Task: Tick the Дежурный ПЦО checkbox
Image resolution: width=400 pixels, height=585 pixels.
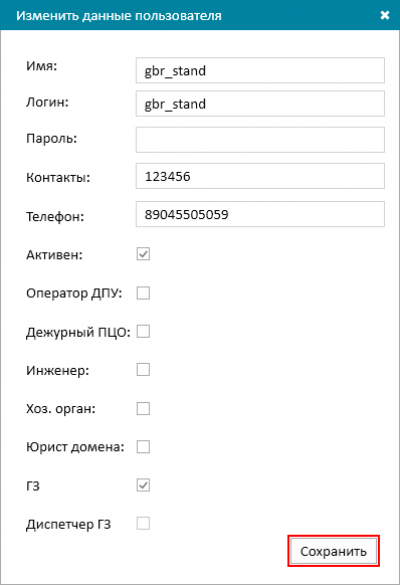Action: 143,331
